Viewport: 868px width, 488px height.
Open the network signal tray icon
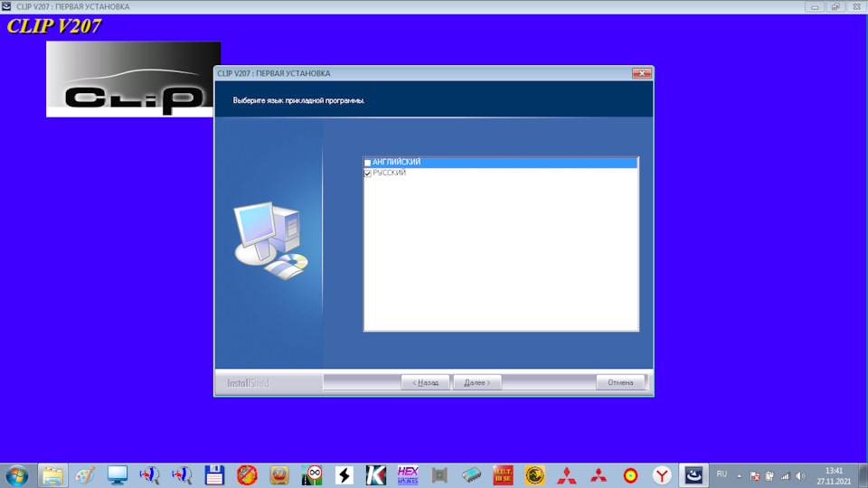click(x=785, y=476)
